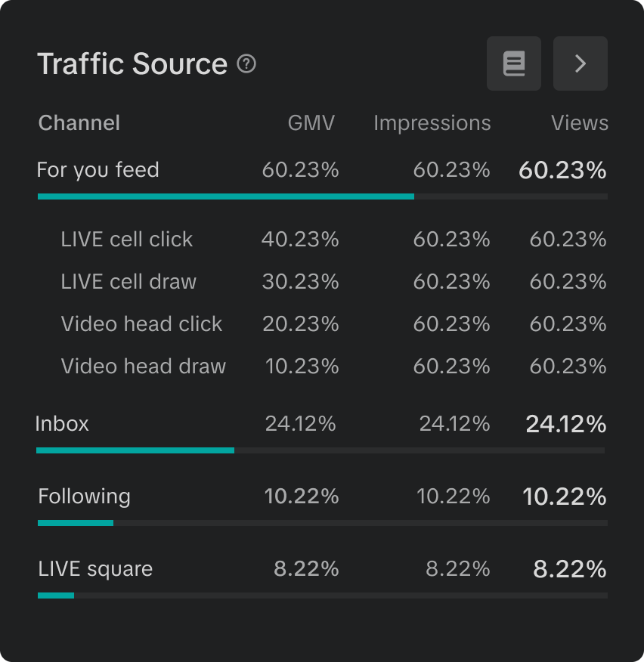
Task: Click the help icon beside Traffic Source
Action: [246, 64]
